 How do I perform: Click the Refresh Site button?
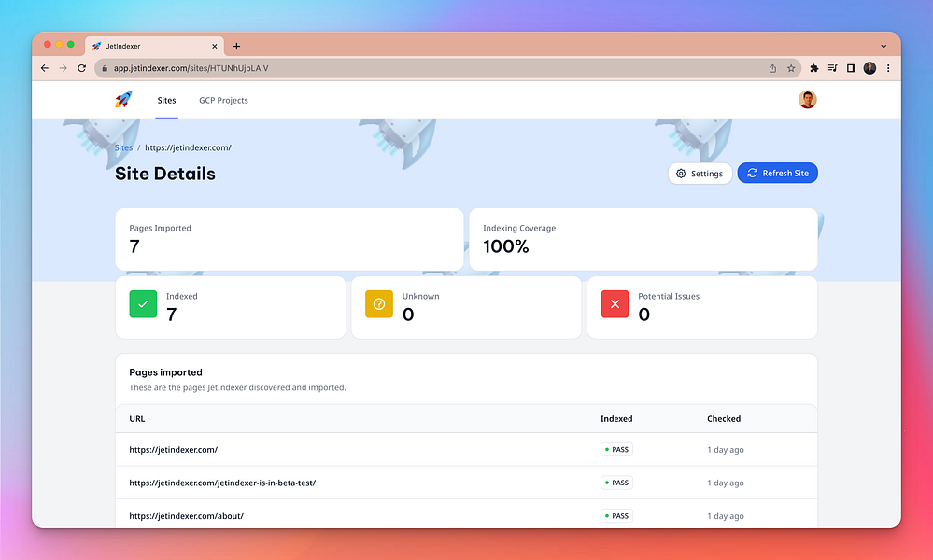click(x=778, y=173)
